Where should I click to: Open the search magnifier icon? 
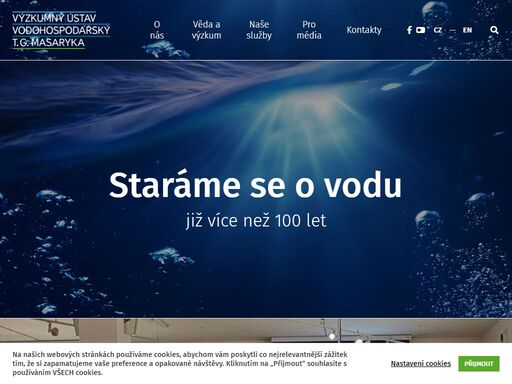coord(494,30)
